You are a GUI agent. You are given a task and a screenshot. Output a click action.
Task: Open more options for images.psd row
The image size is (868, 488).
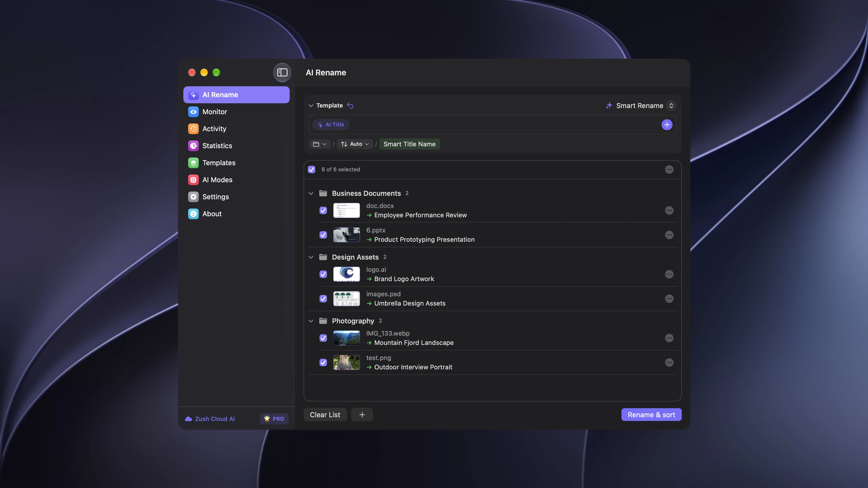(x=669, y=299)
